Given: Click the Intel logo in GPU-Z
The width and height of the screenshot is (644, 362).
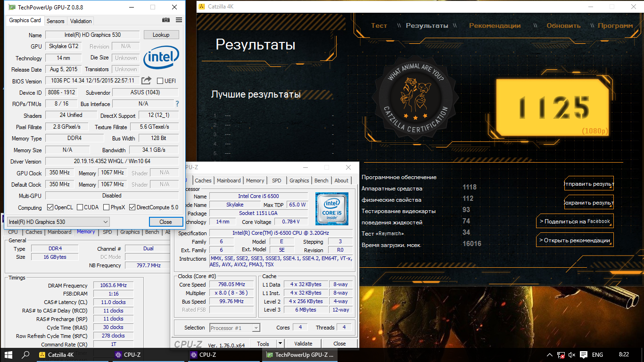Looking at the screenshot, I should (161, 58).
